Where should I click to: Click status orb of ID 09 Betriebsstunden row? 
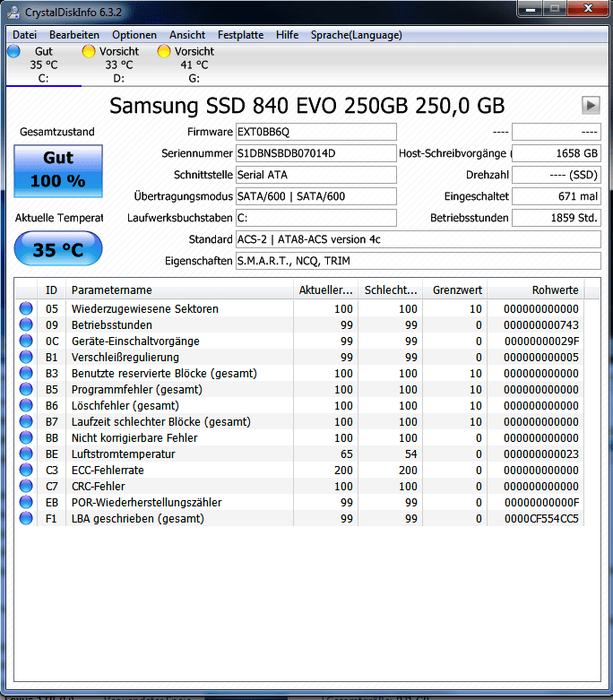coord(26,324)
